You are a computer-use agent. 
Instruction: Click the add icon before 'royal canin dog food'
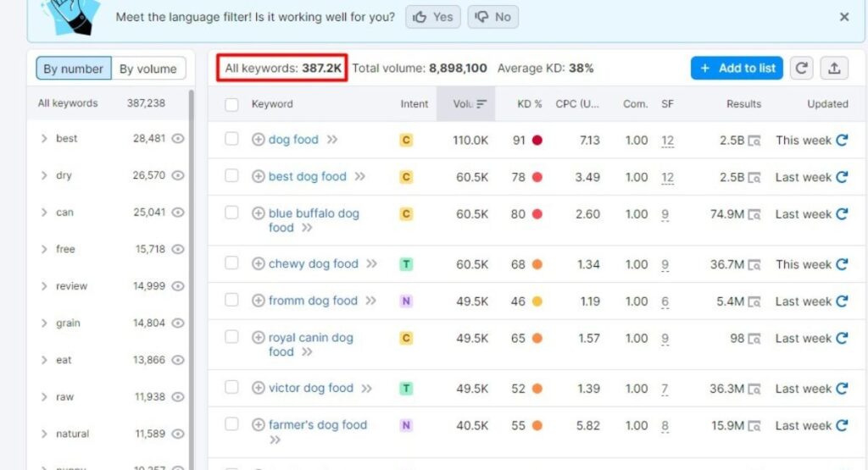click(x=258, y=337)
